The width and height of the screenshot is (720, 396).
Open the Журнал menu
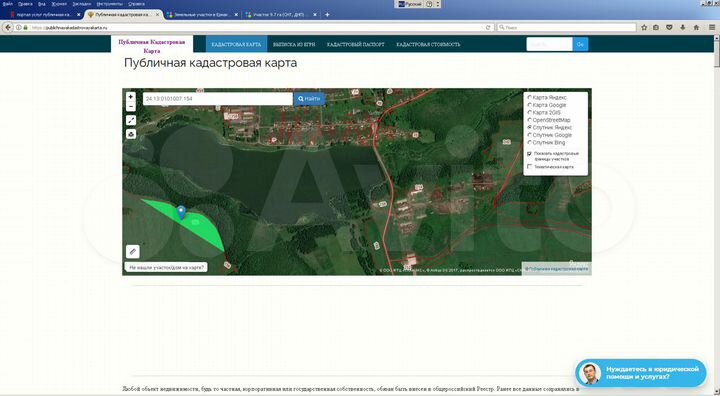coord(59,4)
